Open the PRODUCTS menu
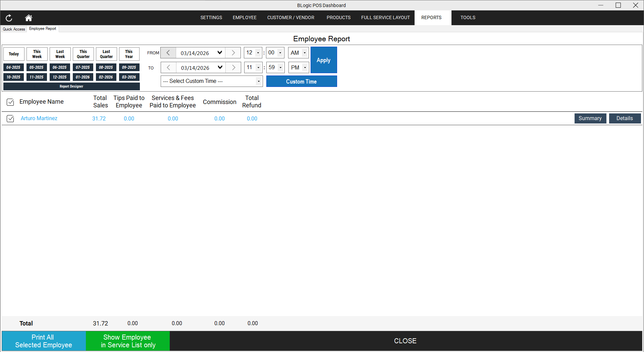Screen dimensions: 644x352 click(338, 17)
